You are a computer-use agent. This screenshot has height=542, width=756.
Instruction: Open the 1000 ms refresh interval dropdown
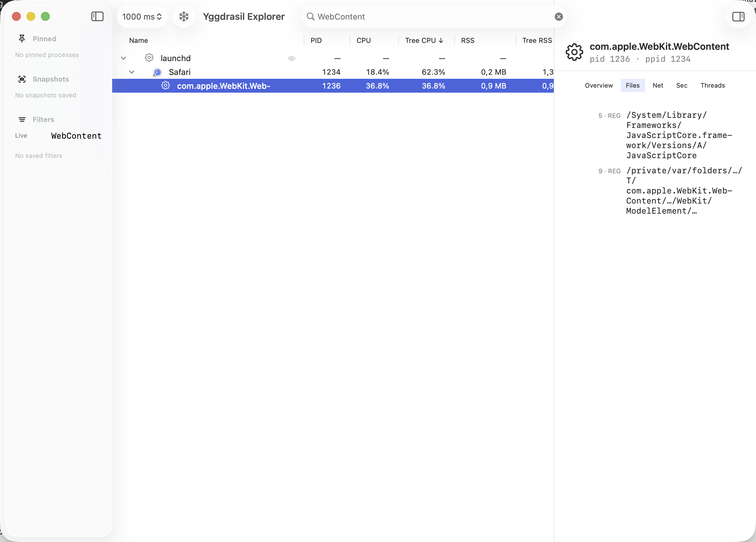pyautogui.click(x=142, y=16)
